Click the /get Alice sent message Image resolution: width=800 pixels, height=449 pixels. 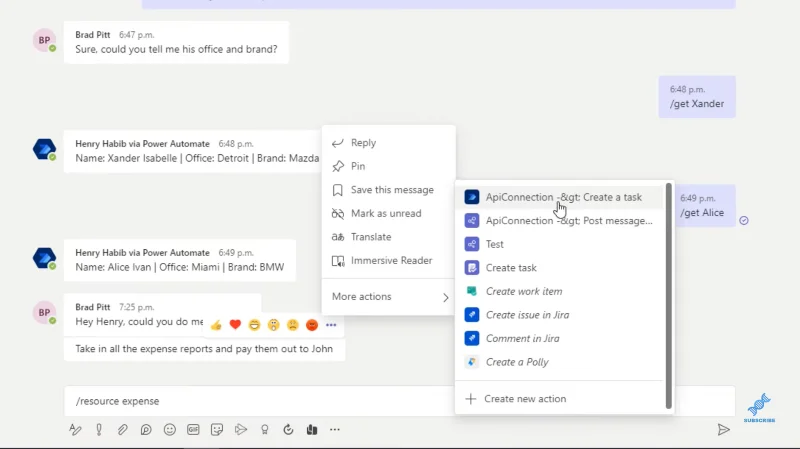(x=705, y=206)
